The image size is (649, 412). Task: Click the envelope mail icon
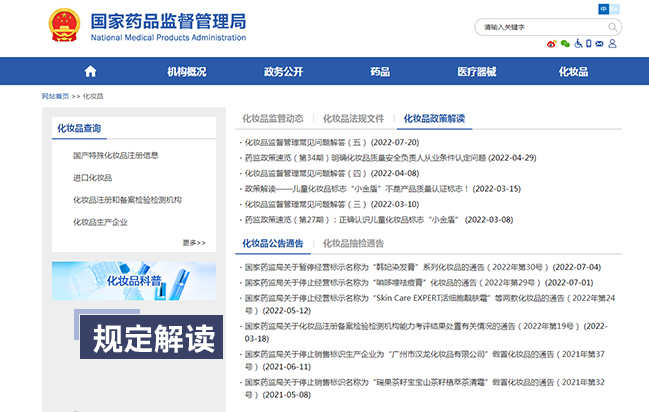pos(599,44)
